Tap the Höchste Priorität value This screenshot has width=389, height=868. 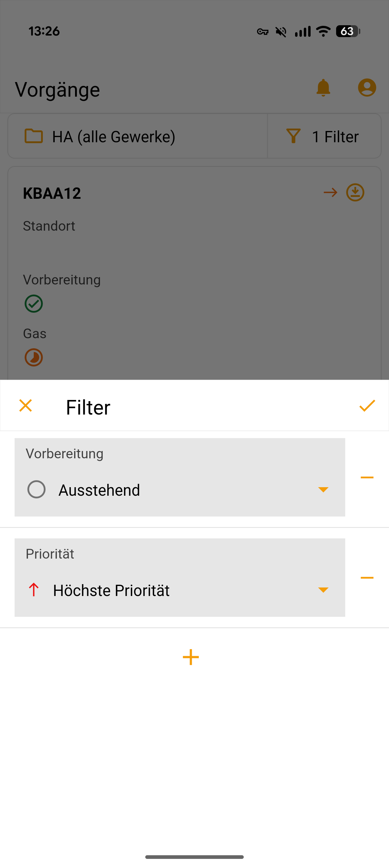111,590
